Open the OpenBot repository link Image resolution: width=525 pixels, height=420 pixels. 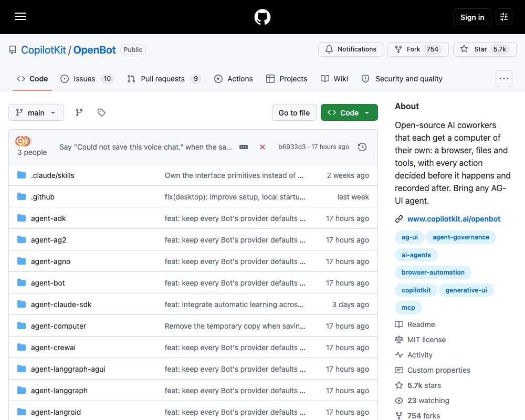(x=94, y=50)
